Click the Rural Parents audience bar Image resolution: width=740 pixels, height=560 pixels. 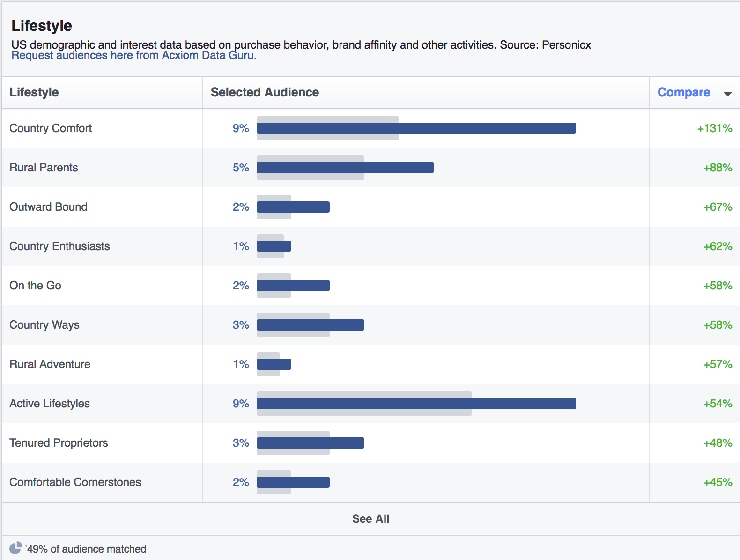point(345,168)
